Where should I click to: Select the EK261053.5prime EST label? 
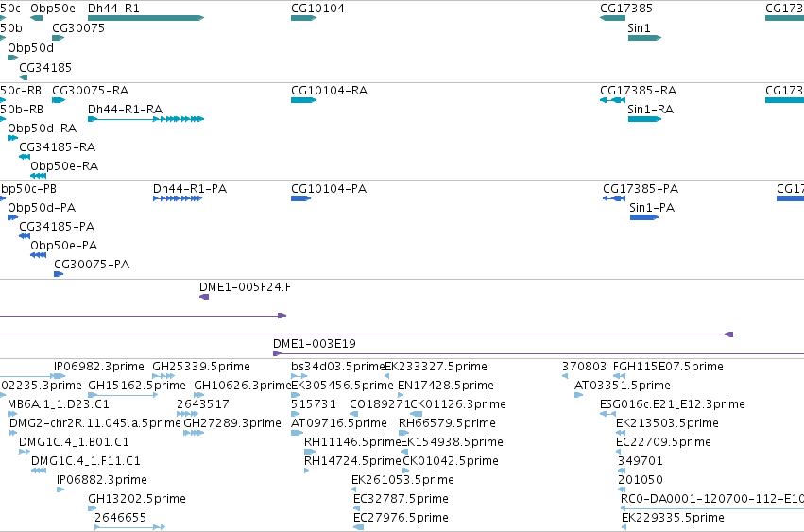point(402,480)
